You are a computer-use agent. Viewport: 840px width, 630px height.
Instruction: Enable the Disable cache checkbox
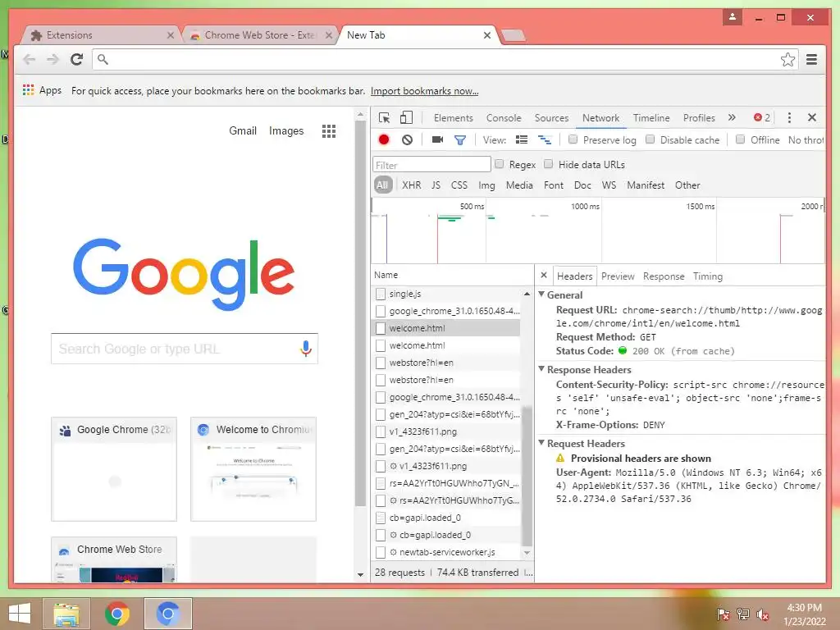[x=650, y=139]
